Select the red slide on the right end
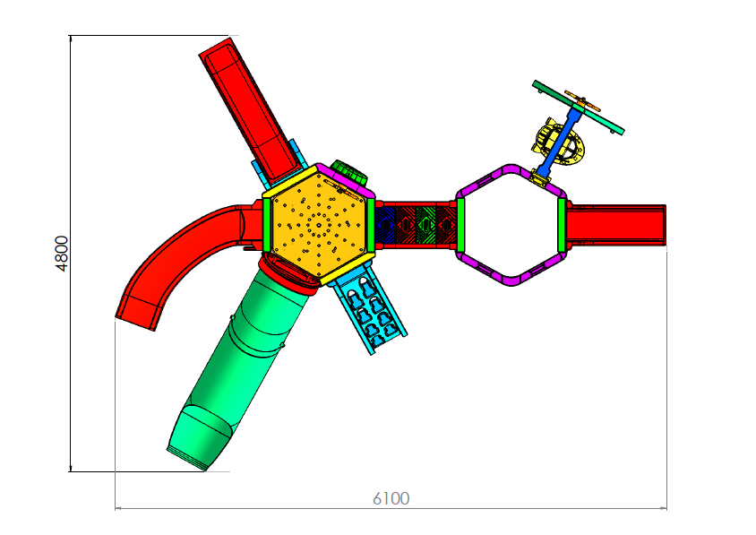 [x=616, y=225]
